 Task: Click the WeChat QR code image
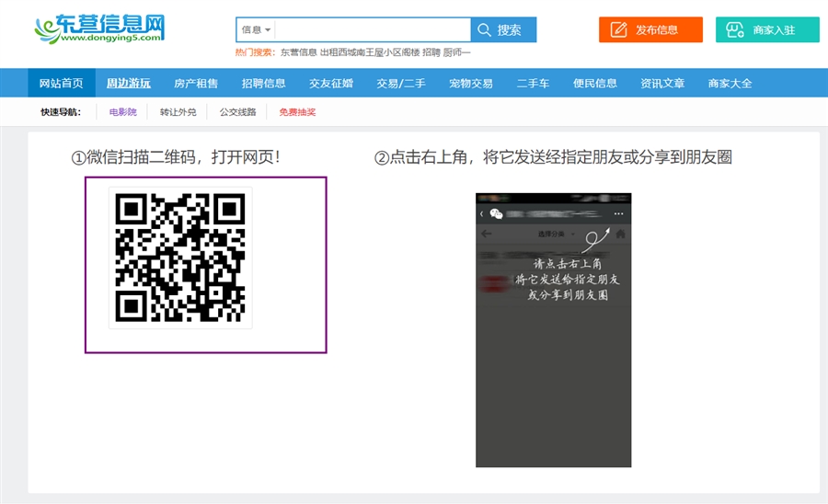[x=180, y=258]
